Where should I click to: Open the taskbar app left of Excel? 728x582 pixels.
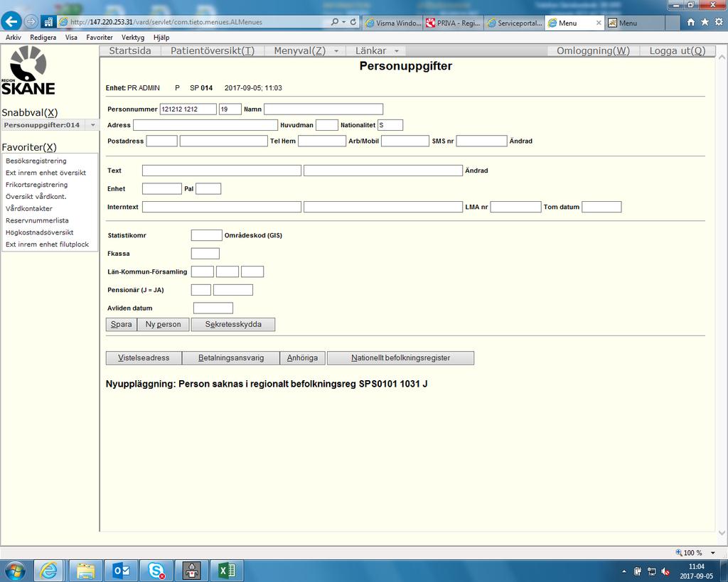click(x=192, y=570)
